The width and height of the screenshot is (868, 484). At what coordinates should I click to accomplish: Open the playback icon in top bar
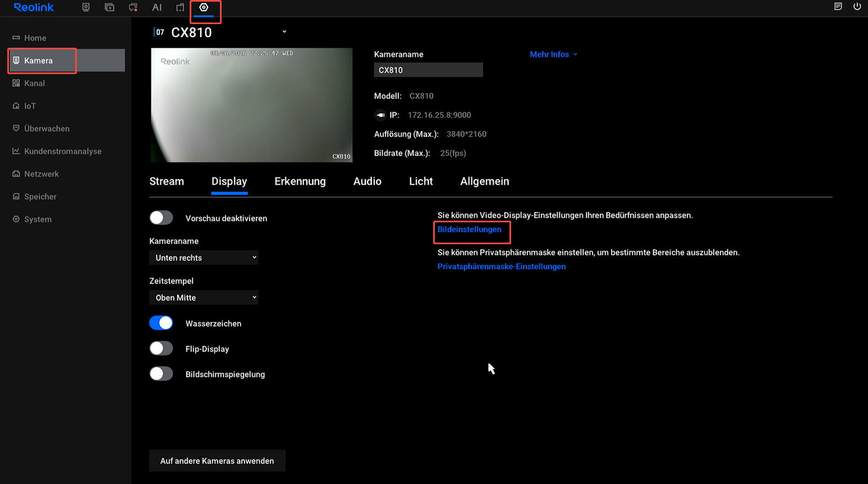coord(109,7)
